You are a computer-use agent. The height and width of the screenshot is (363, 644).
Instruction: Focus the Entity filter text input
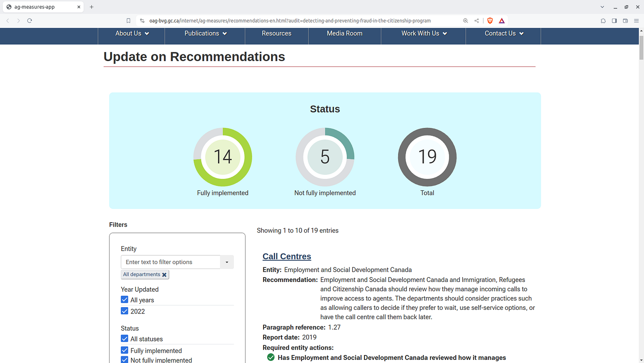click(171, 262)
